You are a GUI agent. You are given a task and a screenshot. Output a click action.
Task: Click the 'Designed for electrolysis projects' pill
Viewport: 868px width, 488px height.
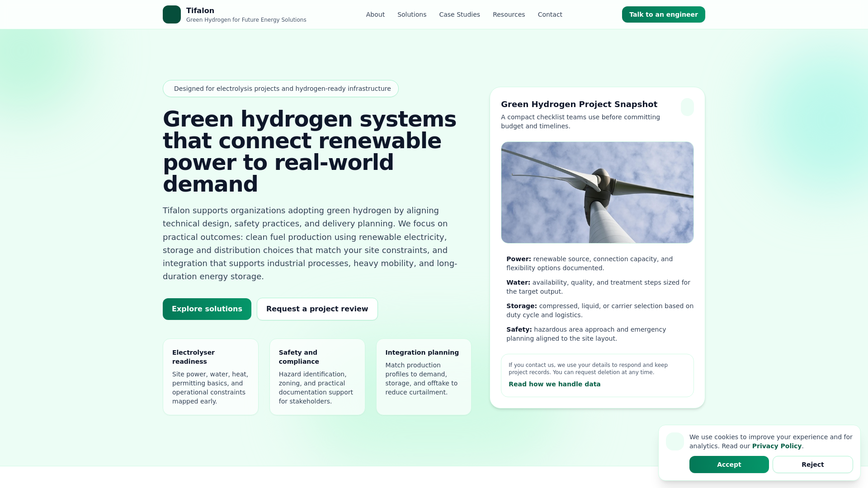tap(281, 89)
